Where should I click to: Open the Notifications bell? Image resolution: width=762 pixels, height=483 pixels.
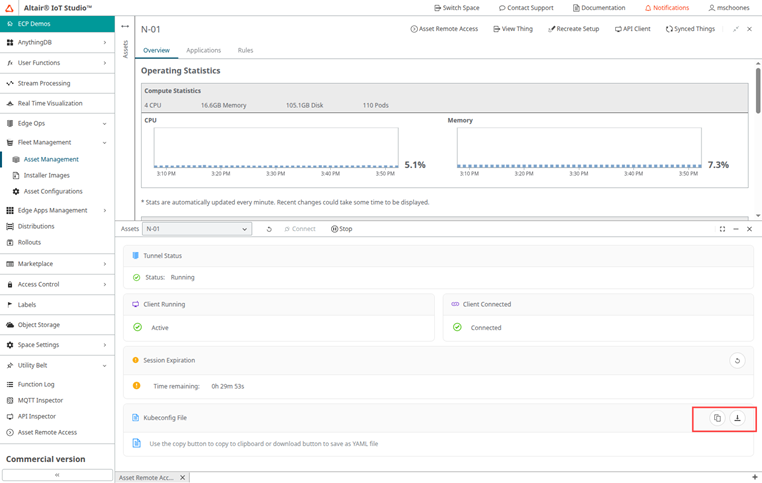(x=666, y=8)
